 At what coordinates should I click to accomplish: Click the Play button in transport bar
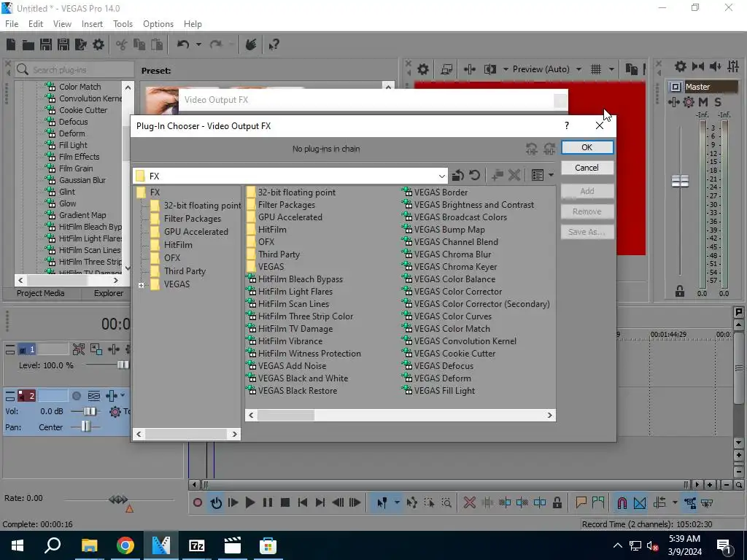(x=250, y=502)
